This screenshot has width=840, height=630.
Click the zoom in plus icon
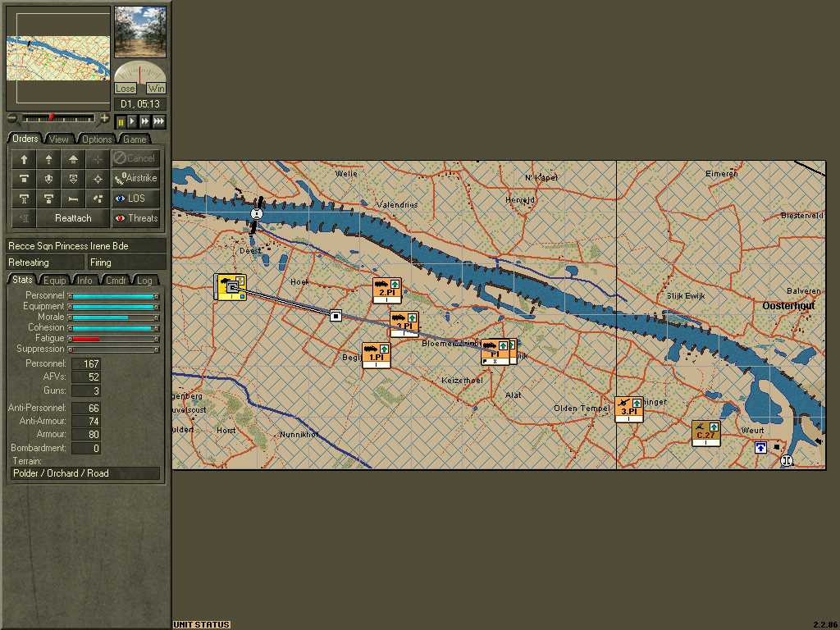pyautogui.click(x=104, y=118)
